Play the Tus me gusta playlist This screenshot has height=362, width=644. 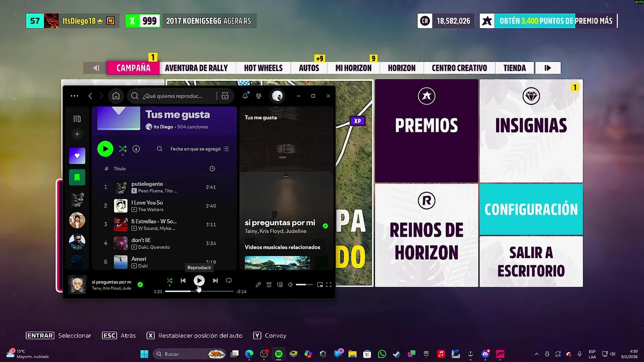coord(105,149)
